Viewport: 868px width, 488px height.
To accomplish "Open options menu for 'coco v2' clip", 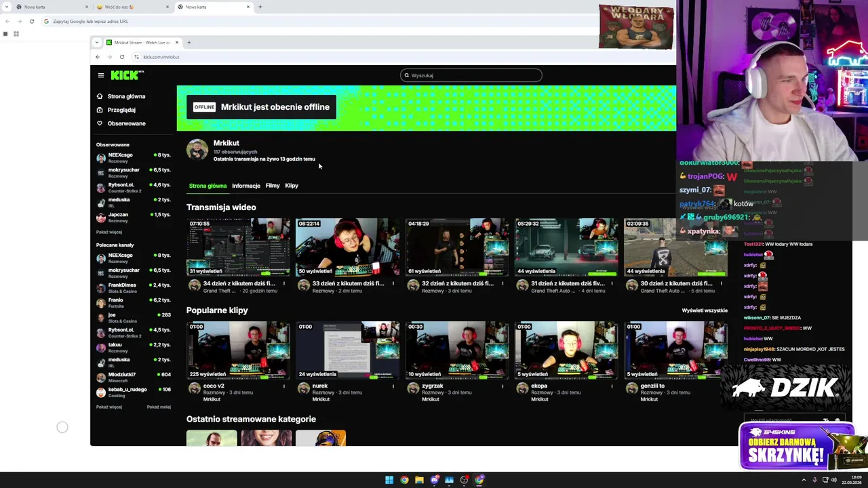I will coord(284,386).
